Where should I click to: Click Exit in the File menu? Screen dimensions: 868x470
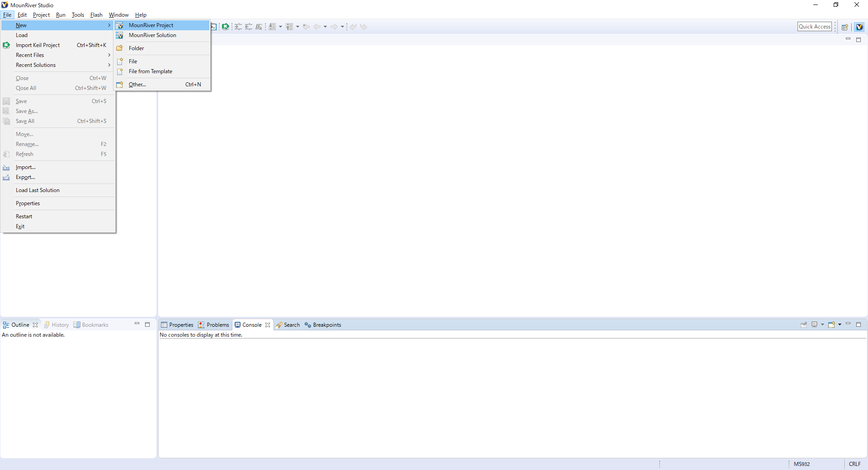click(58, 226)
